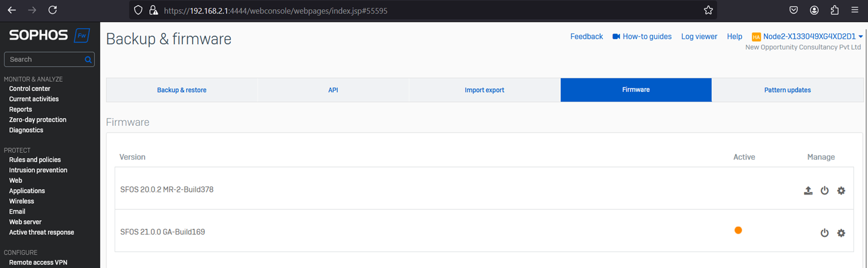Screen dimensions: 868x268
Task: Open the Log viewer link
Action: (699, 37)
